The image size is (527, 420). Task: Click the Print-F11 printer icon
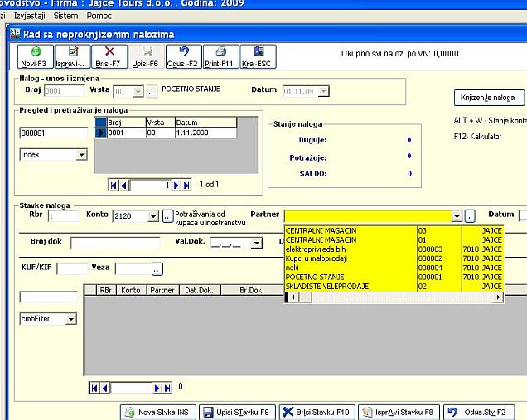[220, 51]
